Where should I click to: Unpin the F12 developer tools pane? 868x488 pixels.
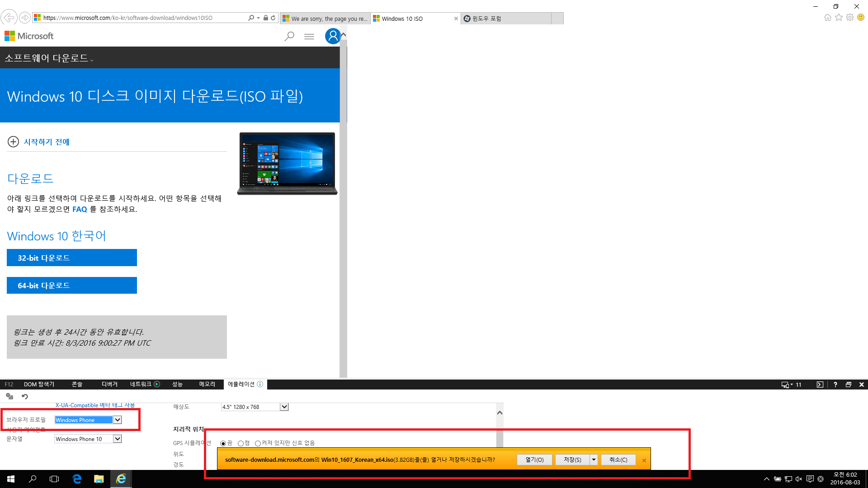[x=849, y=385]
